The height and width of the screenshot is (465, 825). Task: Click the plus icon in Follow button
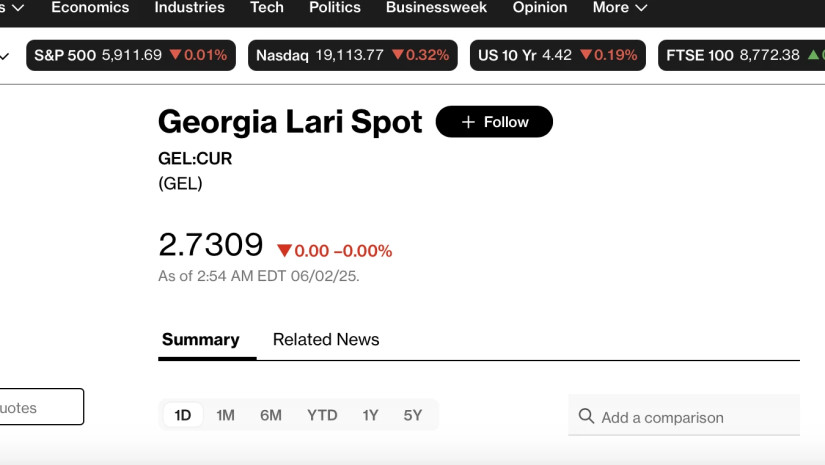coord(468,122)
